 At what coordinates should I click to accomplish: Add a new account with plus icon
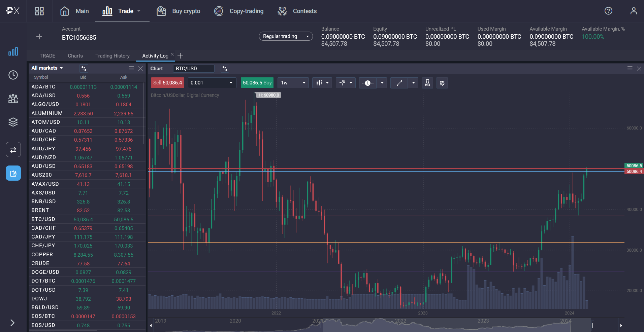[x=39, y=36]
